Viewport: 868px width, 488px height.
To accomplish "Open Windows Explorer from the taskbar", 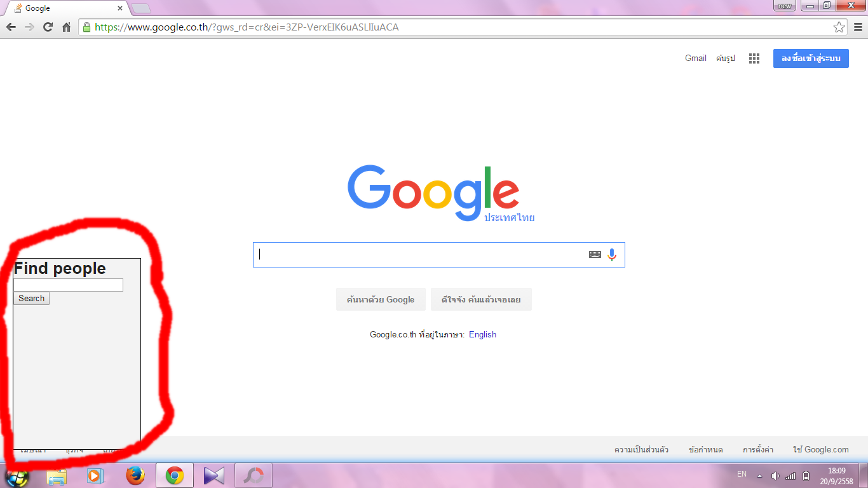I will tap(57, 475).
